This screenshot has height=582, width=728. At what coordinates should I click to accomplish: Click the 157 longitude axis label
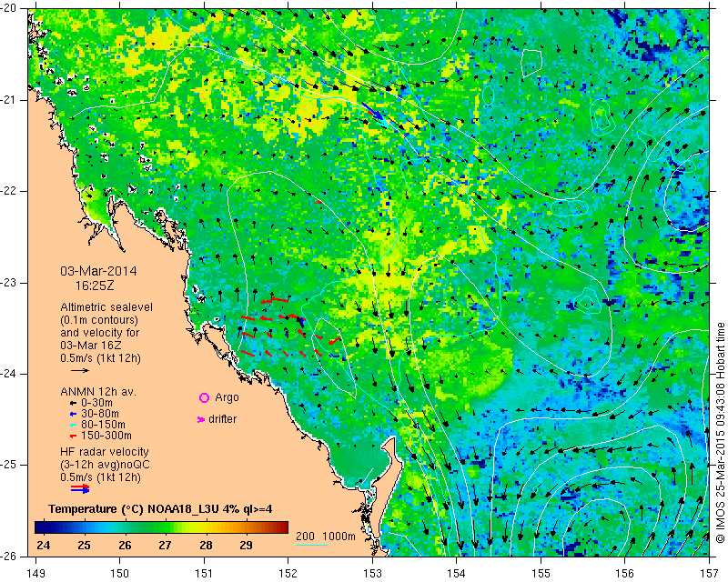[710, 574]
